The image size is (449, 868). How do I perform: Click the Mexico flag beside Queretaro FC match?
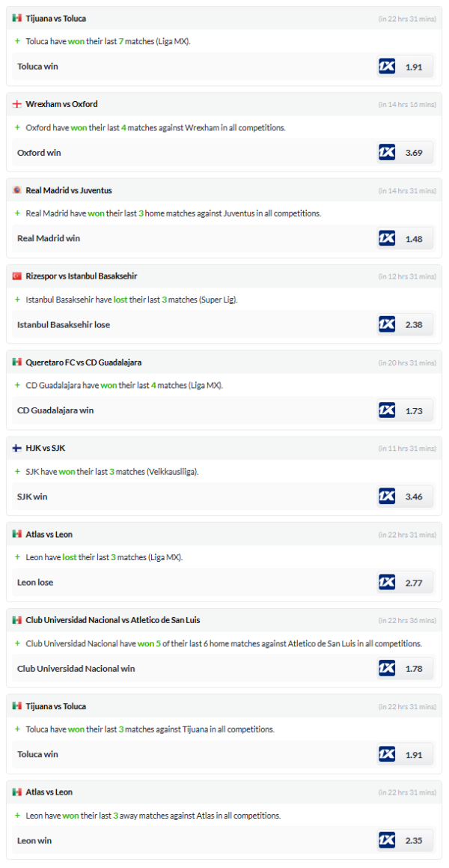click(x=16, y=362)
